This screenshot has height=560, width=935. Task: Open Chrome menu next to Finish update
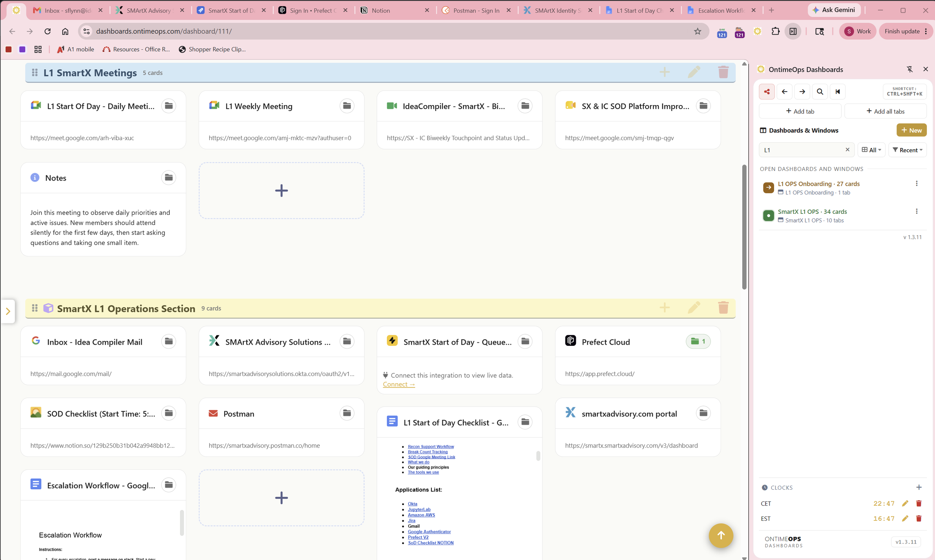coord(926,31)
